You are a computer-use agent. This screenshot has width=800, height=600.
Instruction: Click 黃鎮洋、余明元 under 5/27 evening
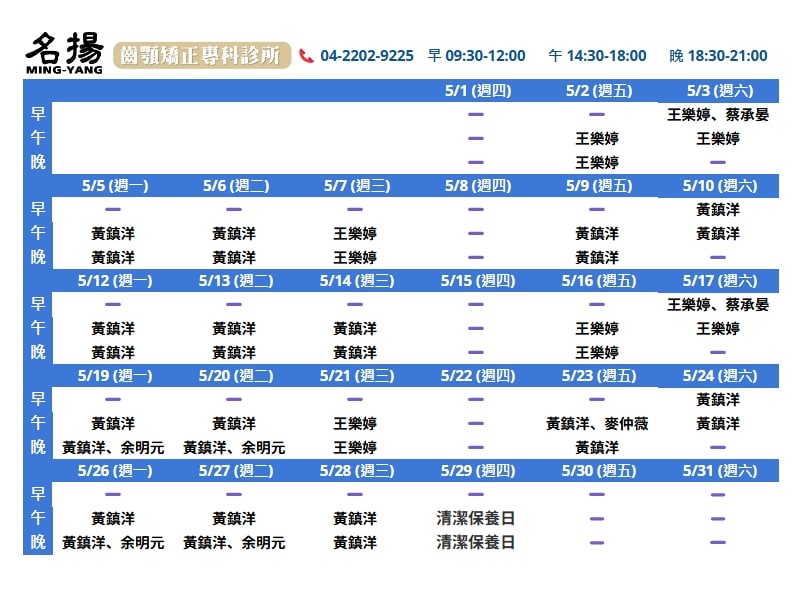(x=234, y=542)
